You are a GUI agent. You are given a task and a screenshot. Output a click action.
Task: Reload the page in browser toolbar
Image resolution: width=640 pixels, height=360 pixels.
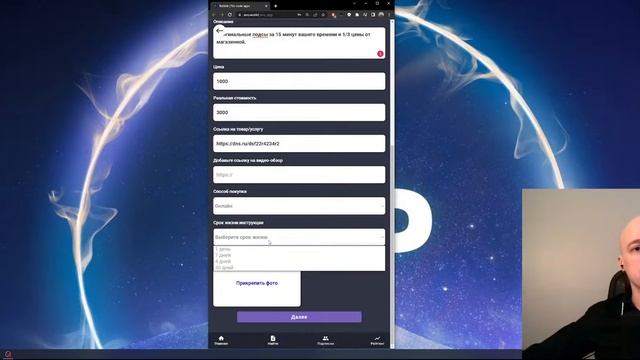click(230, 15)
